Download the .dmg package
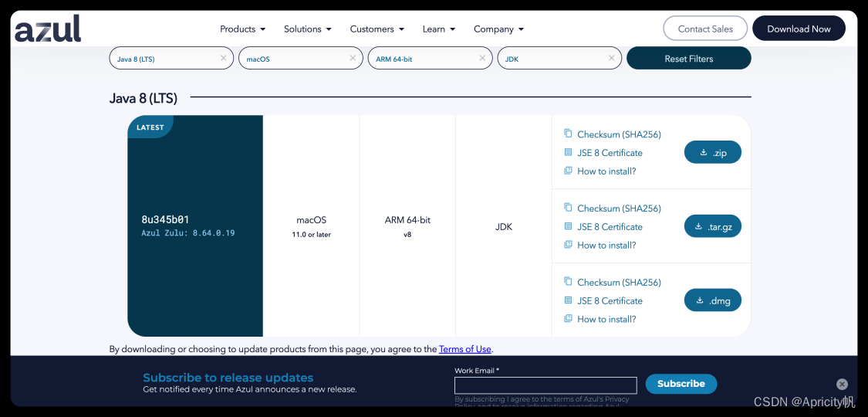This screenshot has width=868, height=417. pos(712,300)
